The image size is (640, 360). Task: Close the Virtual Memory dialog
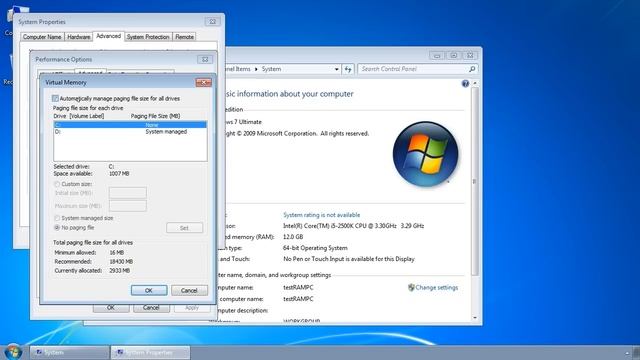[203, 82]
